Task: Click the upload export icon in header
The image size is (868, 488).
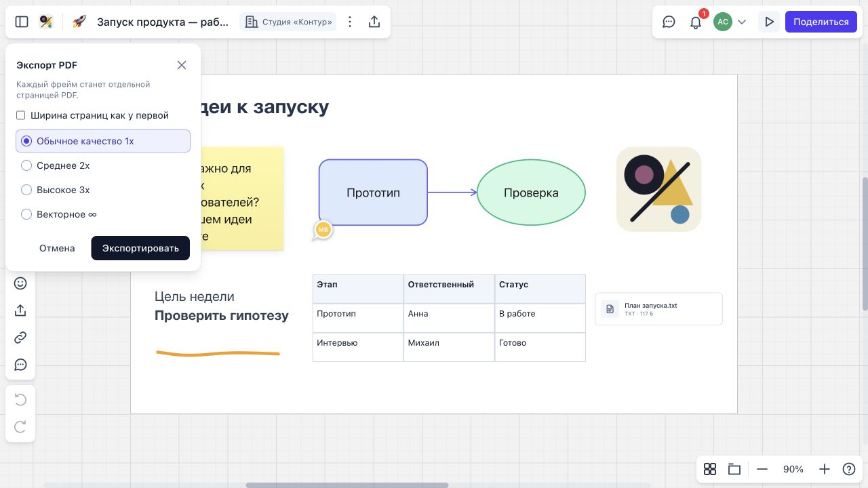Action: coord(374,22)
